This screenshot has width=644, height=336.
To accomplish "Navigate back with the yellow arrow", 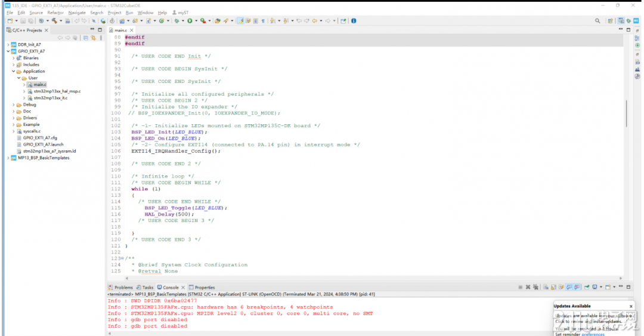I will click(x=314, y=20).
